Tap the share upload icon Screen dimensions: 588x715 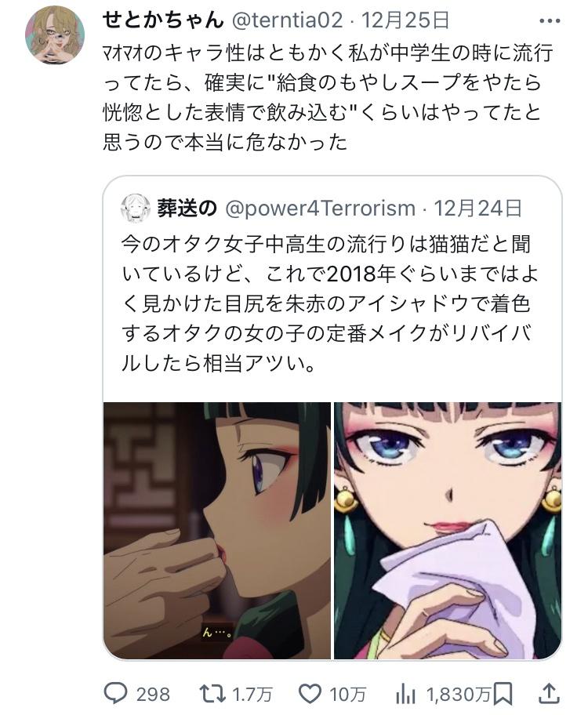[550, 694]
